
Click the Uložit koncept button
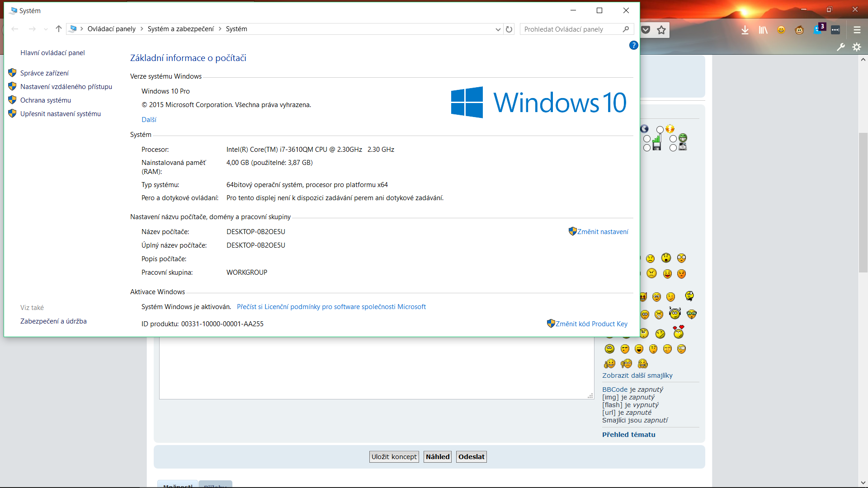(x=394, y=457)
